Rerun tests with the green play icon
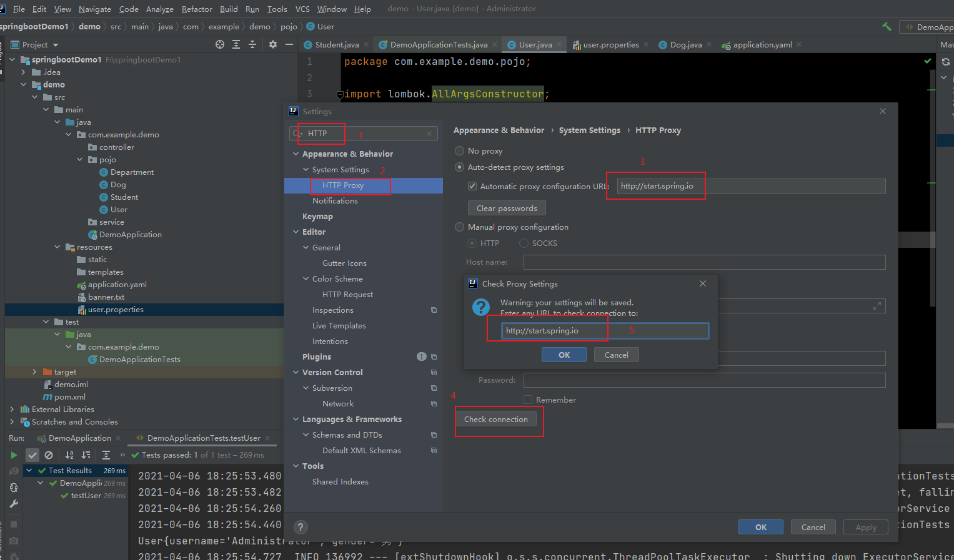 [14, 455]
